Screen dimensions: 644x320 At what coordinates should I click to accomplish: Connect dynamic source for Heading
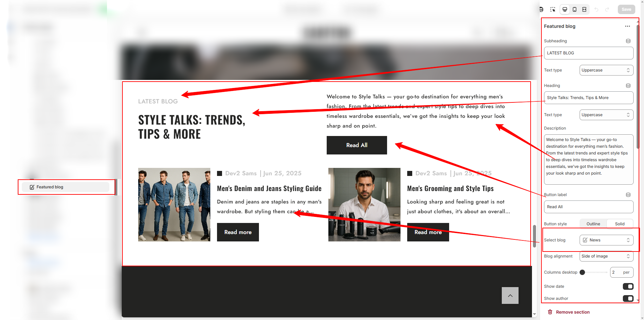628,86
